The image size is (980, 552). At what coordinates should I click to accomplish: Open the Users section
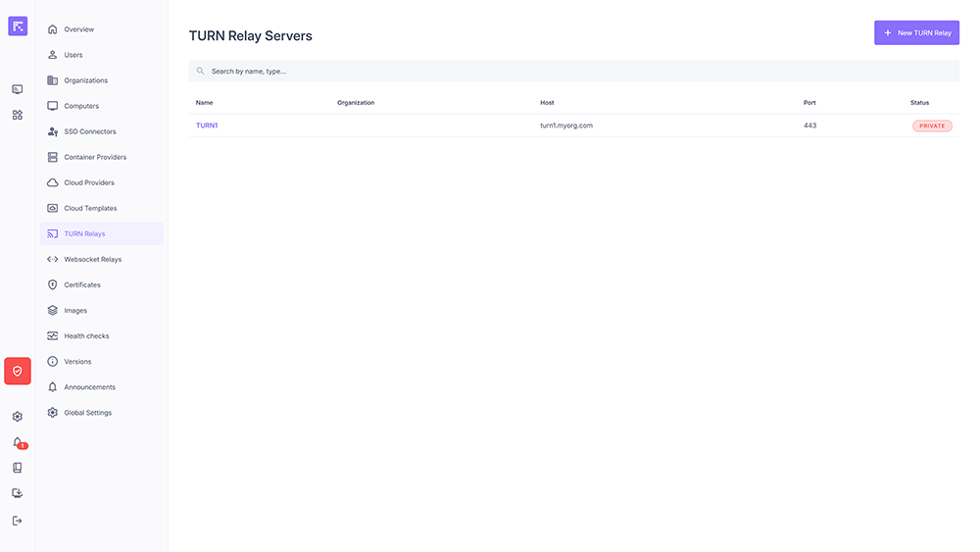click(x=73, y=55)
